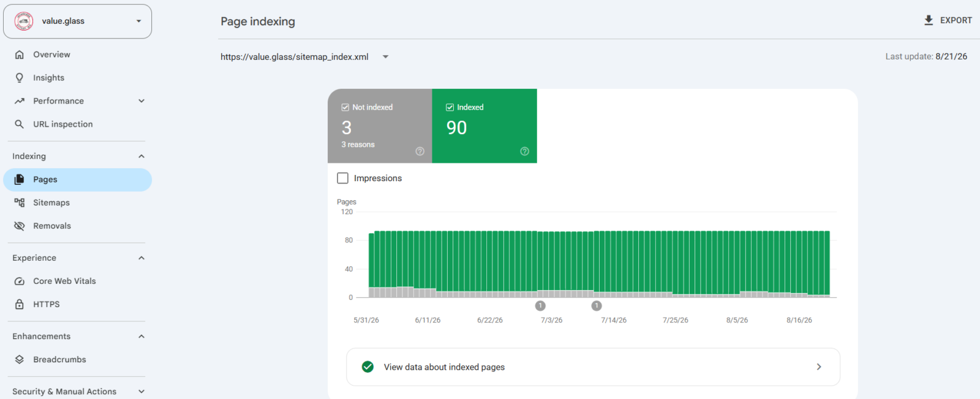Enable the Impressions checkbox
The width and height of the screenshot is (980, 399).
343,178
